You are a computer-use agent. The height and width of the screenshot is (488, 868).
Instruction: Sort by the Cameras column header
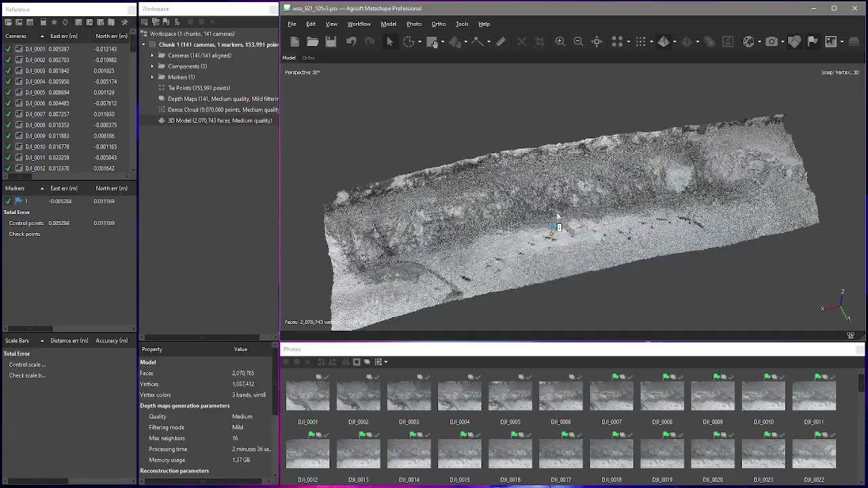point(24,36)
